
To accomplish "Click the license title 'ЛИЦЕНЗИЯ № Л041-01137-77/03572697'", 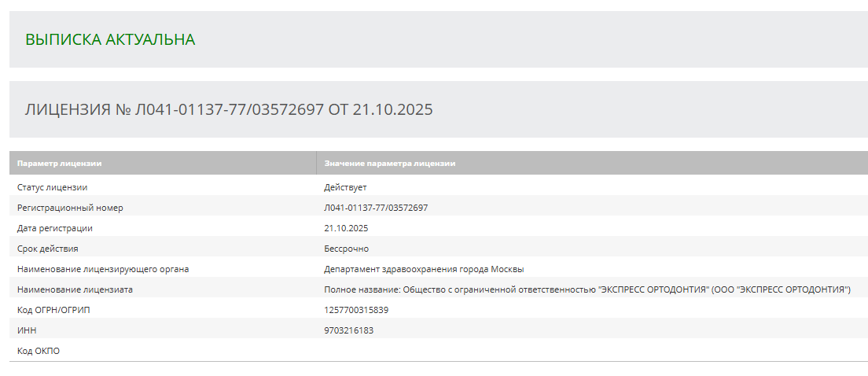I will pos(174,109).
